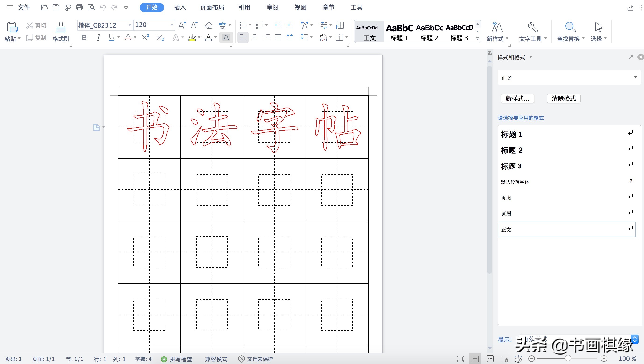Open the 文件 menu
644x364 pixels.
[x=24, y=7]
